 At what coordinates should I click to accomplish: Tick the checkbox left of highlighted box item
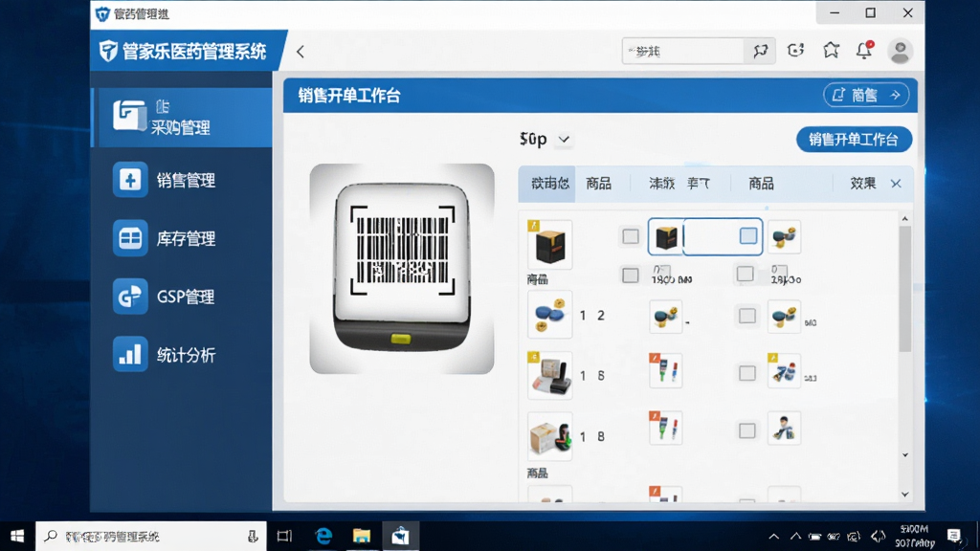(630, 236)
